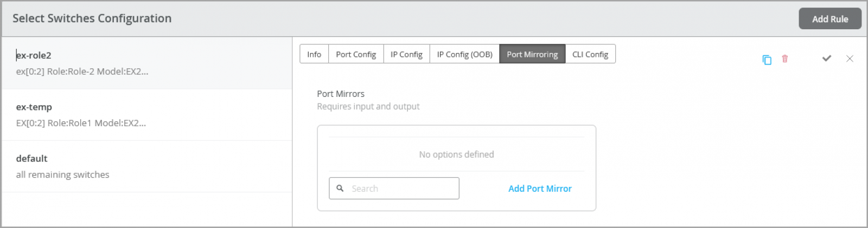
Task: Go to the CLI Config tab
Action: 590,54
